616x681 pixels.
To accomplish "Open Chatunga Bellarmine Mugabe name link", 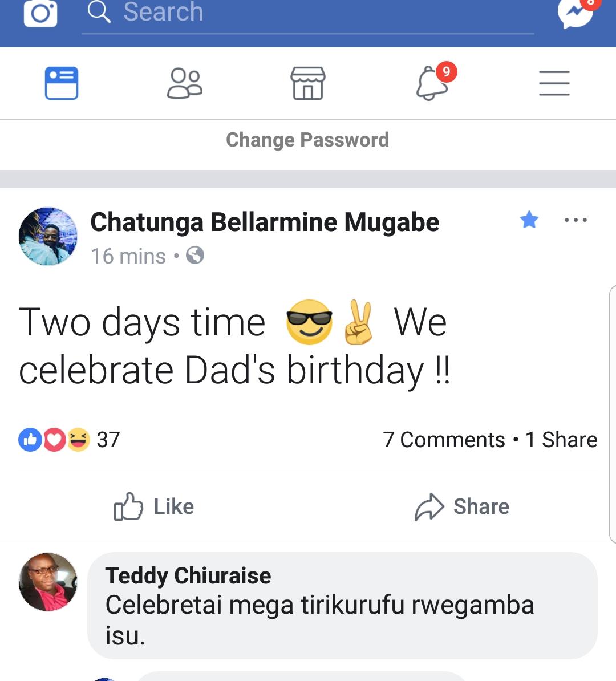I will coord(265,222).
